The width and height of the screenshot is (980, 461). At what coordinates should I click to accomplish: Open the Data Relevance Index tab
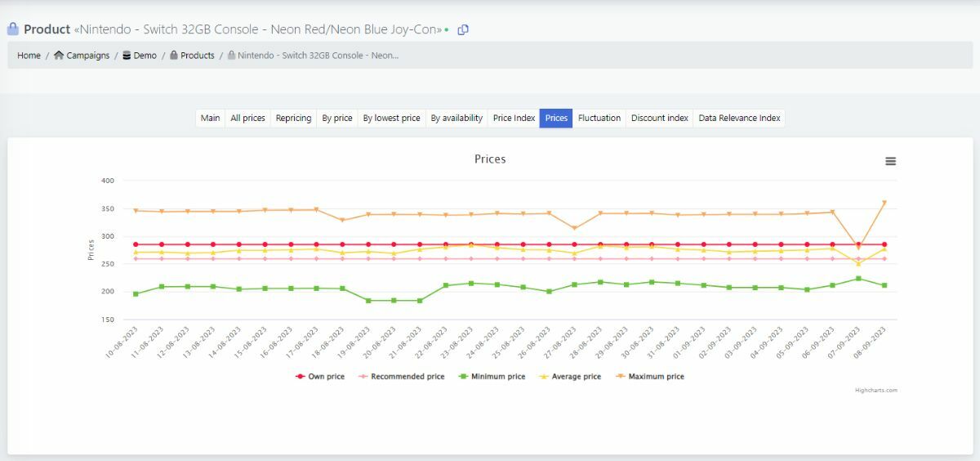click(x=739, y=119)
